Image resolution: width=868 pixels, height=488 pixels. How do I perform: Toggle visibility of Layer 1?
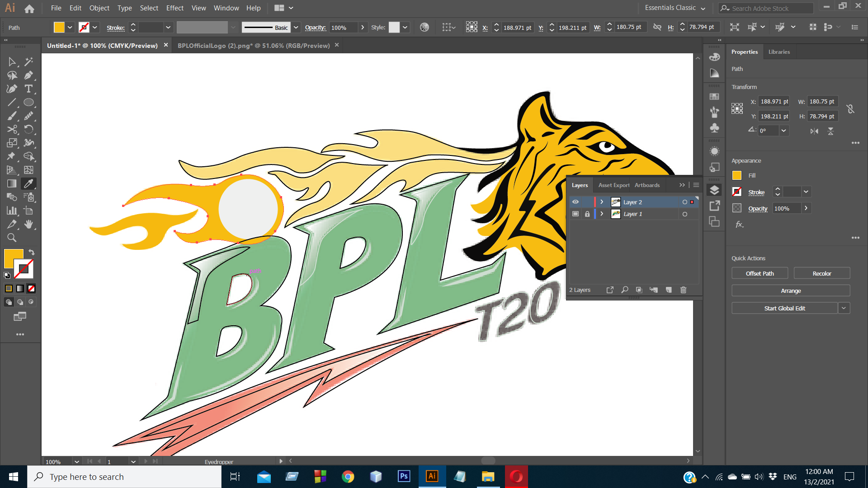pyautogui.click(x=576, y=214)
